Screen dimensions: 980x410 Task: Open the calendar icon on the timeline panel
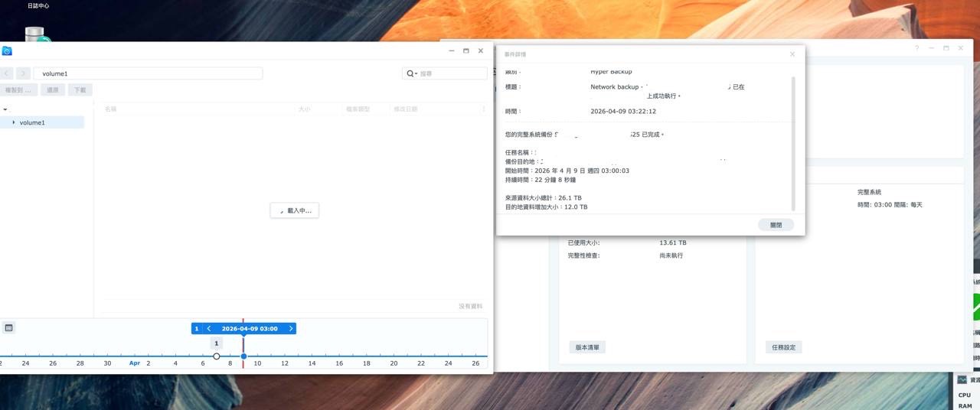(x=8, y=327)
